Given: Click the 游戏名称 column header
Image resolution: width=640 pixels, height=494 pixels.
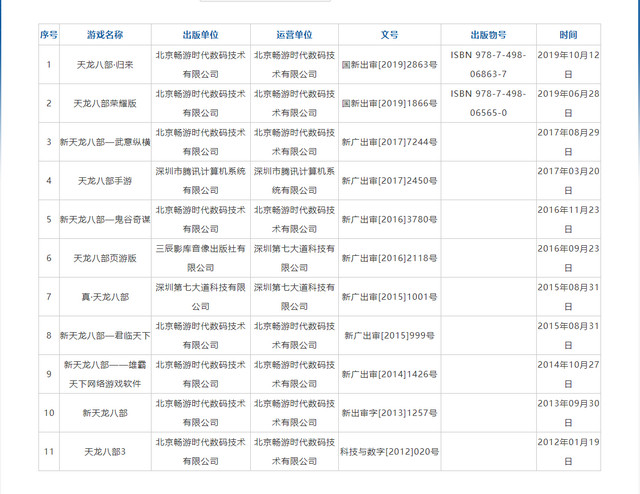Looking at the screenshot, I should [x=105, y=35].
